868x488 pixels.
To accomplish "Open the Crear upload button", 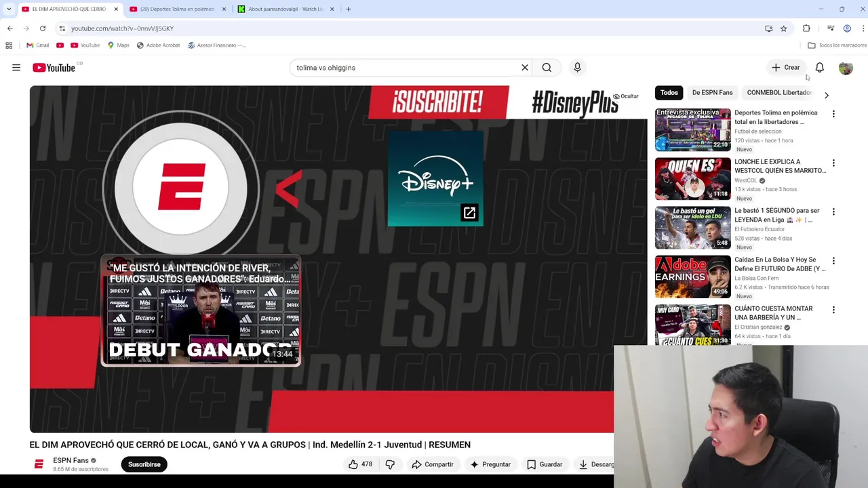I will coord(785,68).
